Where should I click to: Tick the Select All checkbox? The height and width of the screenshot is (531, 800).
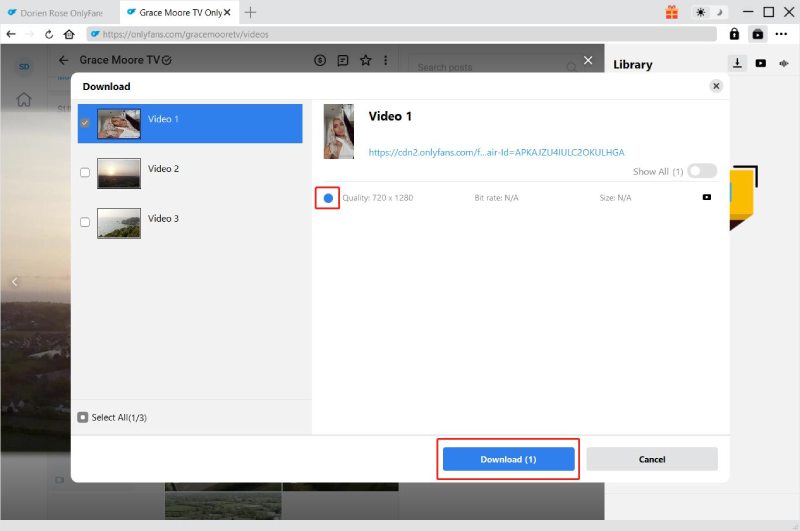tap(83, 417)
